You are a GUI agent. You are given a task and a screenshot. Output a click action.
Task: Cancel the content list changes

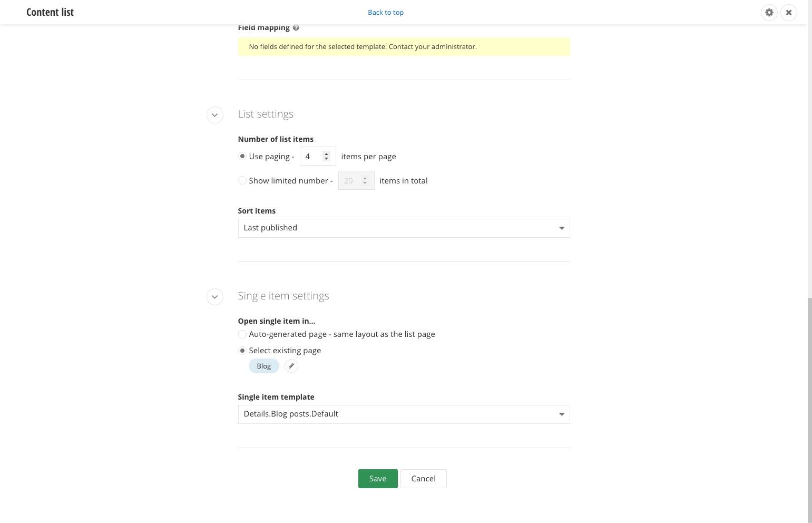[424, 479]
